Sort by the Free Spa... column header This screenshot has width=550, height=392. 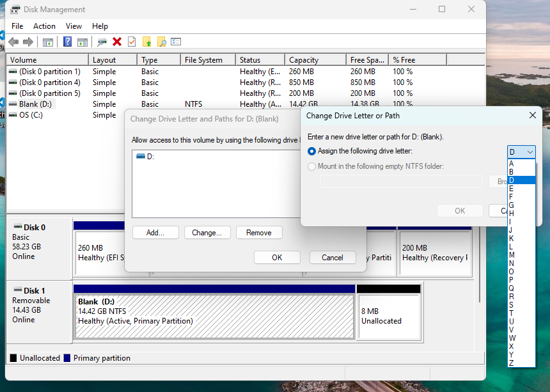tap(367, 60)
